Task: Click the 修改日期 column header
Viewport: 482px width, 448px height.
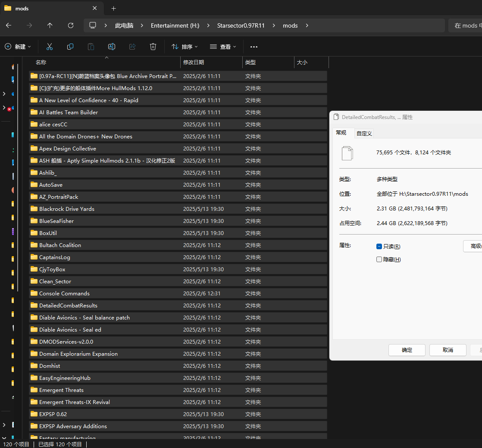Action: point(194,63)
